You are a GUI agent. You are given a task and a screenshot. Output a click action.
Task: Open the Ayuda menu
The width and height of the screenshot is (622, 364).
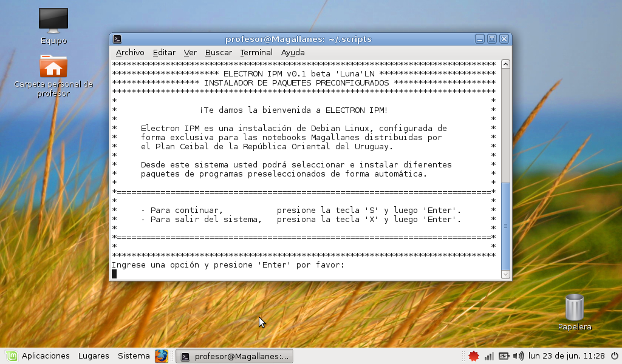coord(293,53)
